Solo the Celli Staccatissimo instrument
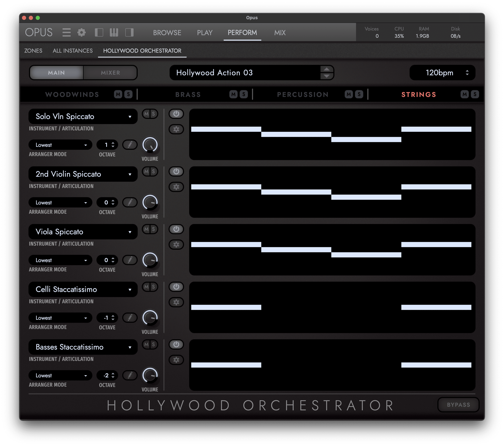Screen dimensions: 504x446 pos(154,287)
